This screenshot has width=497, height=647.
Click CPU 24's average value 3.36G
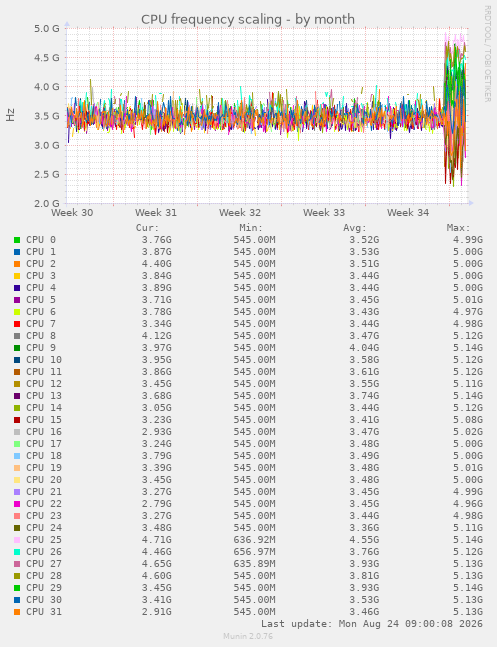point(364,528)
